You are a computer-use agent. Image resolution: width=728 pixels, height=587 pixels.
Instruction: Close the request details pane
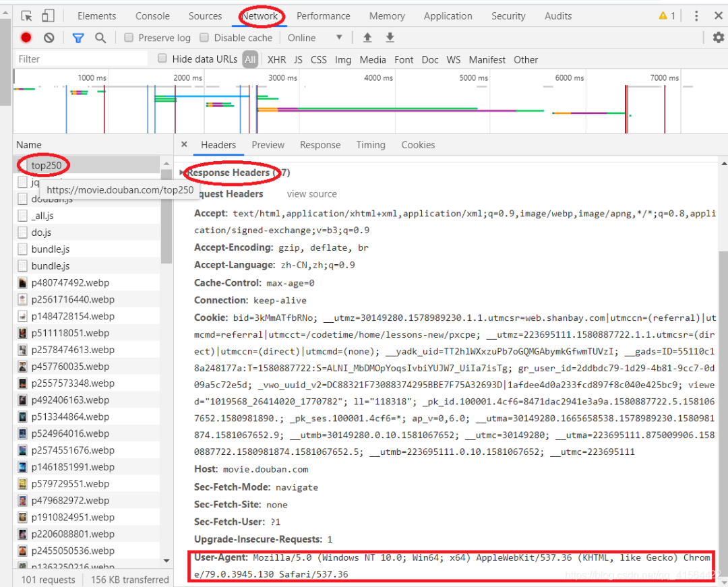(184, 144)
